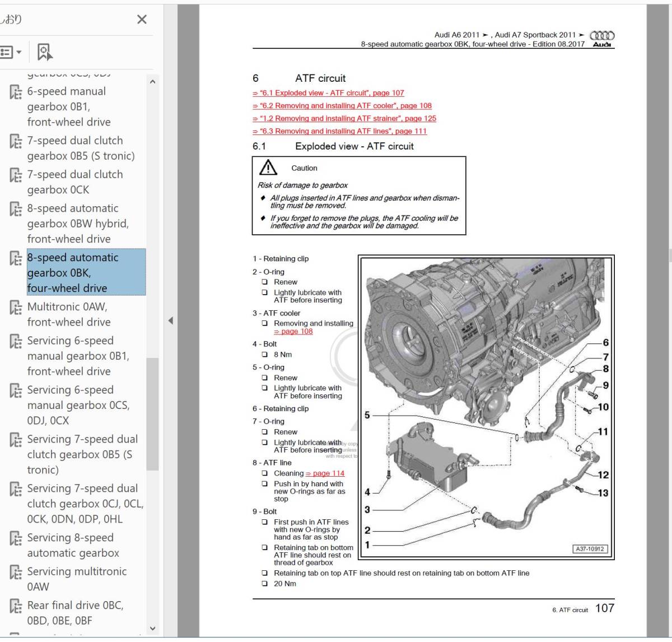Click bookmark icon beside Multitronic 0AW
The height and width of the screenshot is (642, 672).
click(16, 308)
